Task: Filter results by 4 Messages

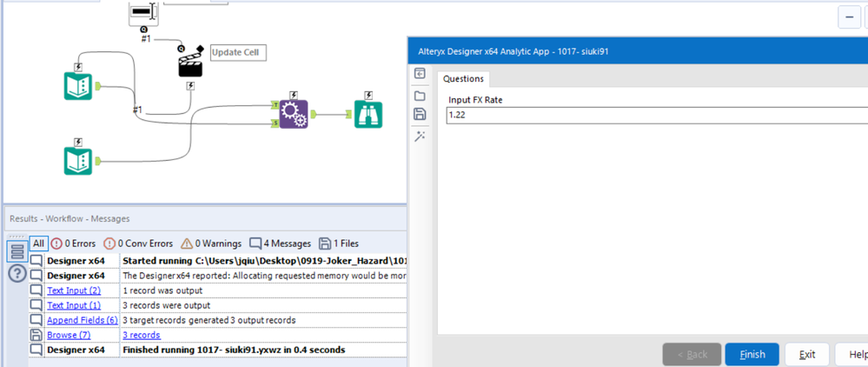Action: pos(280,244)
